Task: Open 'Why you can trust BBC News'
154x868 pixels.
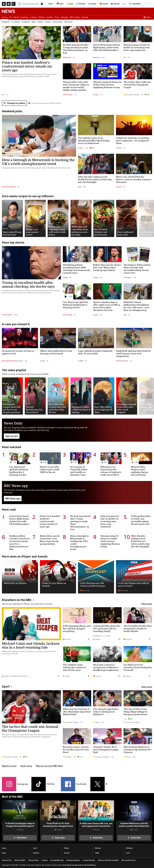Action: coord(49,766)
